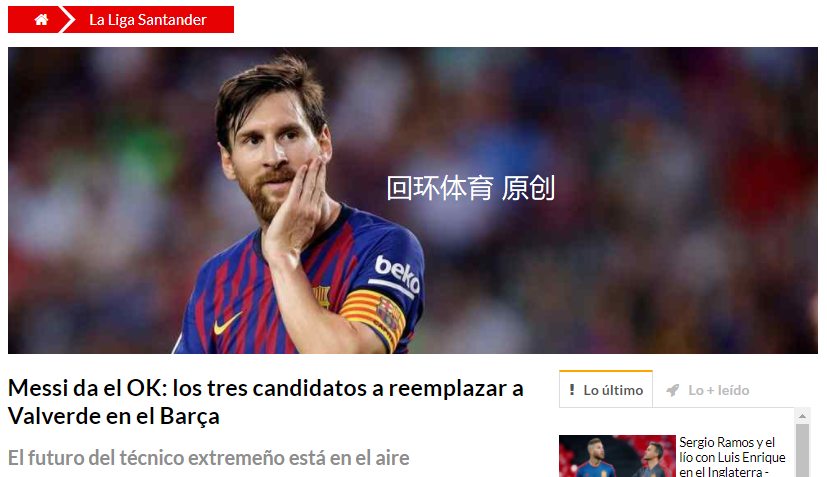Click the subtitle El futuro del técnico extremeño
827x477 pixels.
coord(208,457)
